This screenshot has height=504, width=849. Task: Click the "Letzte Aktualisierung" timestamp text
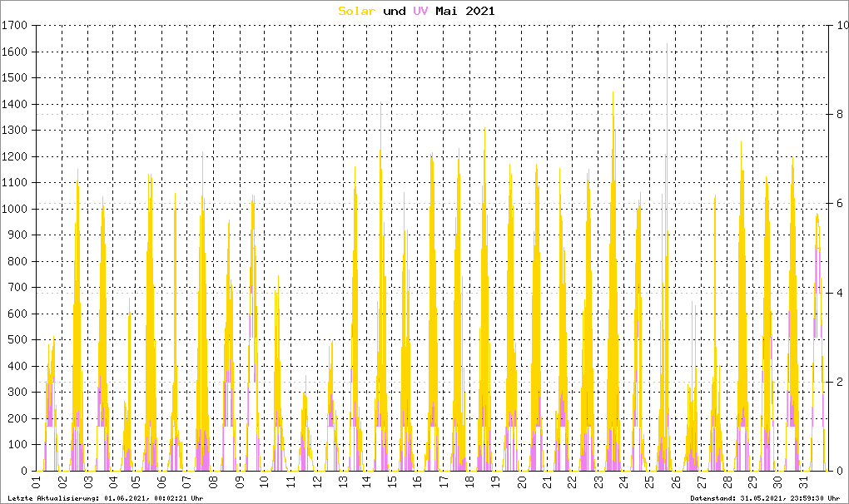103,498
